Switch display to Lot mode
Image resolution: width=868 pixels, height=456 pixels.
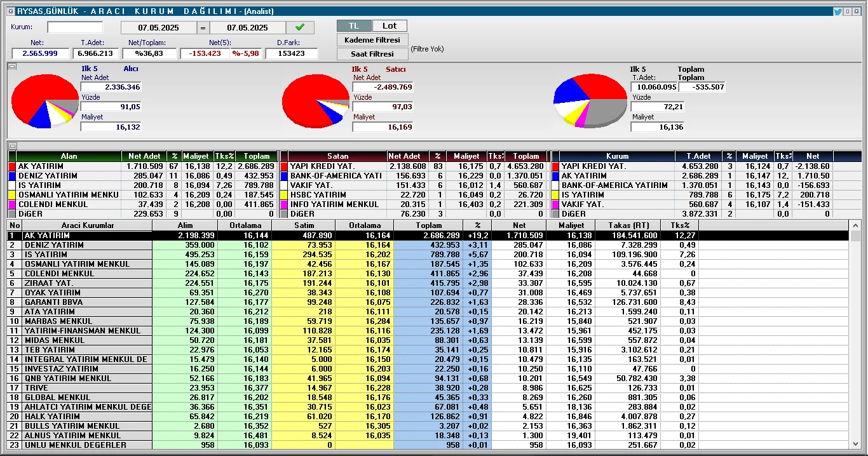pos(390,25)
